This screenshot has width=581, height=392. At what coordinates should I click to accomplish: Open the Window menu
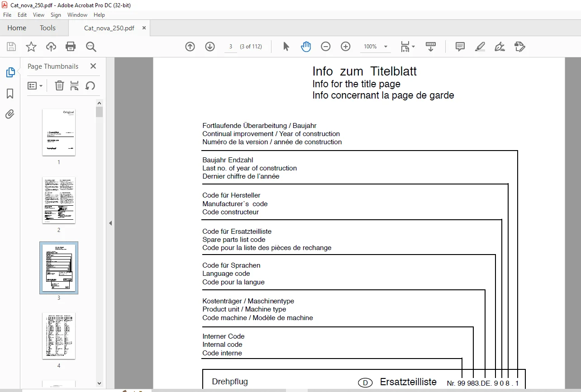pyautogui.click(x=77, y=15)
